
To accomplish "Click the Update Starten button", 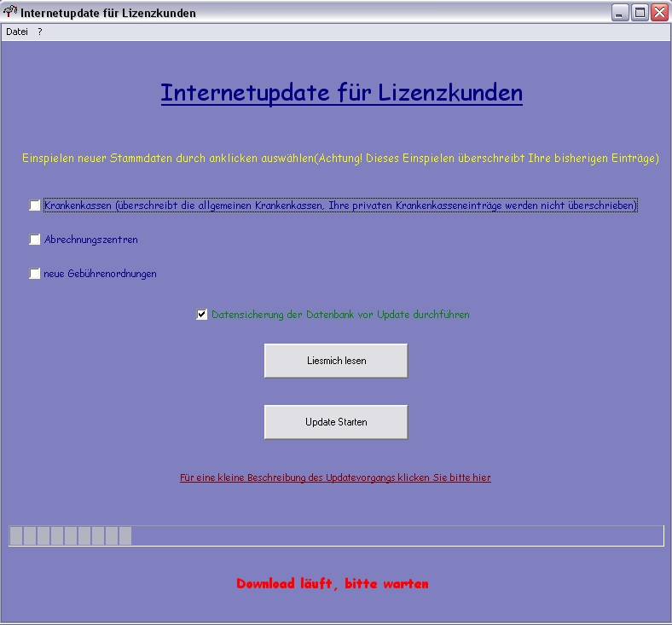I will coord(336,422).
